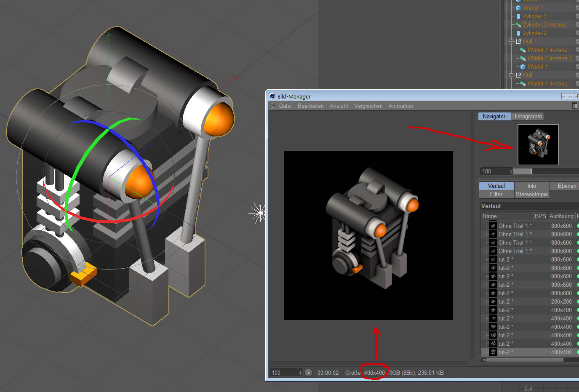579x392 pixels.
Task: Toggle layer tag for Zylinder.2 row
Action: click(577, 33)
